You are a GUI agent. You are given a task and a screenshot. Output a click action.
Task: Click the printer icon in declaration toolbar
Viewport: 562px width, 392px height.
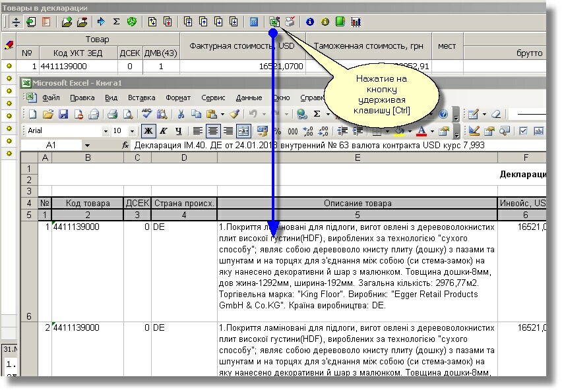tap(290, 22)
